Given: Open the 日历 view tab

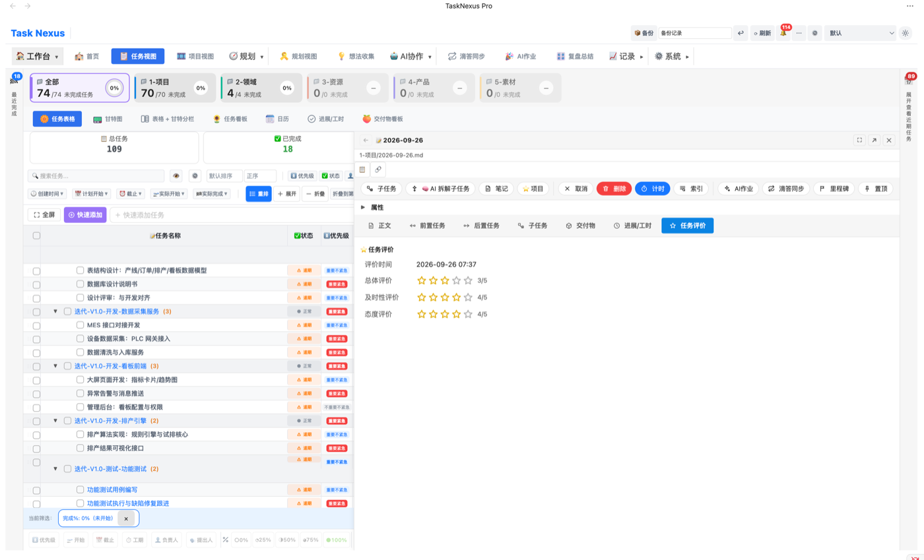Looking at the screenshot, I should coord(277,119).
